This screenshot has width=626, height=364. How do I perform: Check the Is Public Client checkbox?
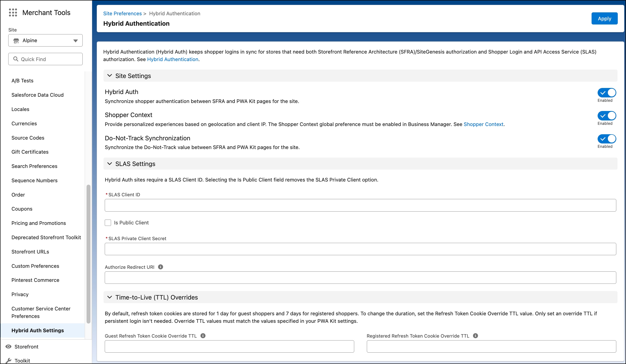[108, 223]
